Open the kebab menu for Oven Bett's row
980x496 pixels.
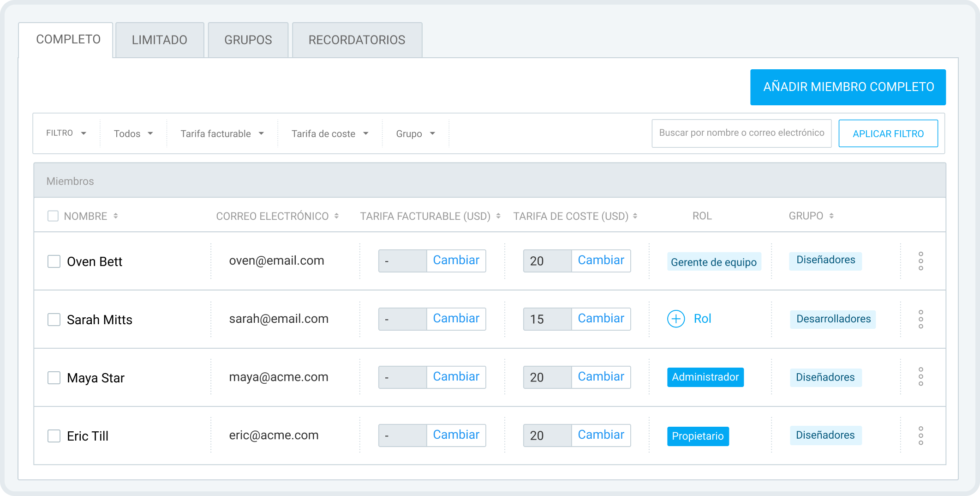click(921, 261)
